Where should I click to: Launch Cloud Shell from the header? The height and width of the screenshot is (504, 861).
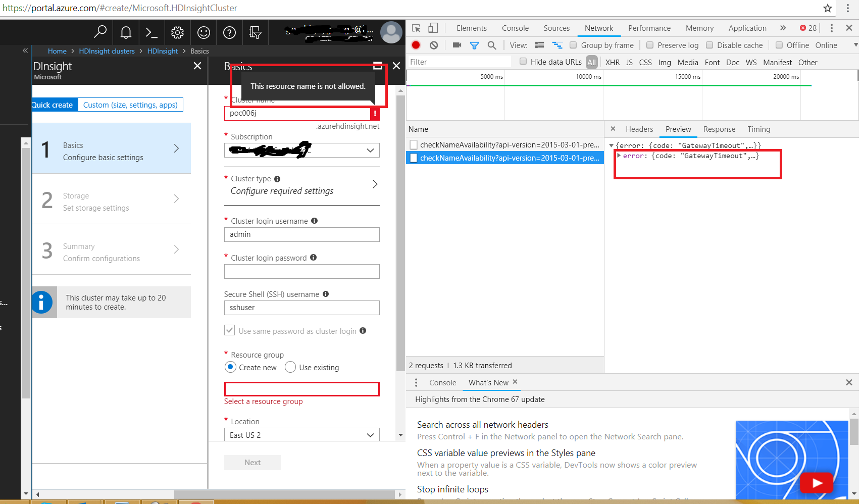click(x=151, y=33)
